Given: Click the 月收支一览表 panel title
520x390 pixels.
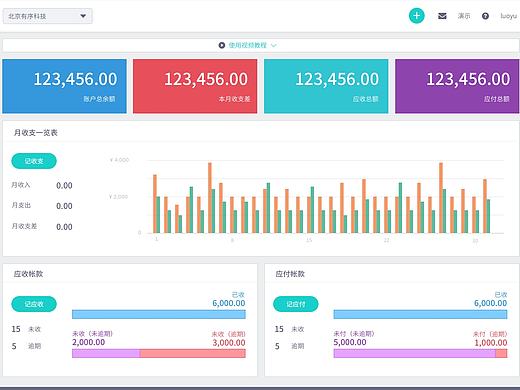Looking at the screenshot, I should [x=36, y=133].
